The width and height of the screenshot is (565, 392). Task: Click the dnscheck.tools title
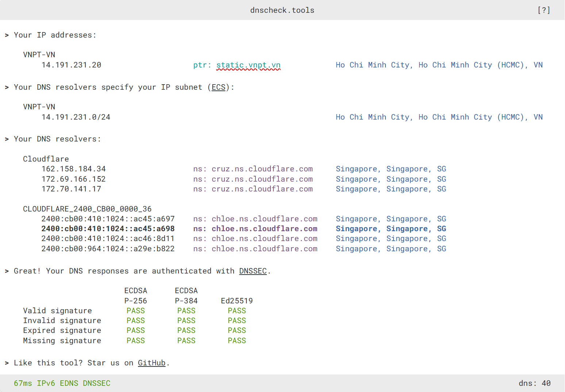click(282, 10)
